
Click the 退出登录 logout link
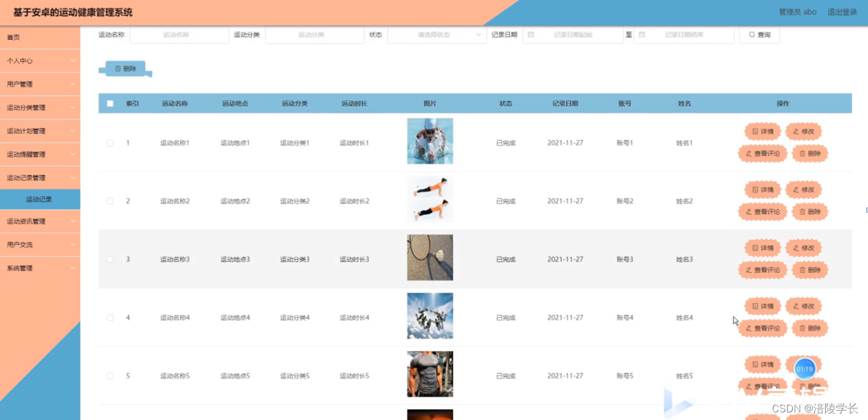click(x=843, y=11)
